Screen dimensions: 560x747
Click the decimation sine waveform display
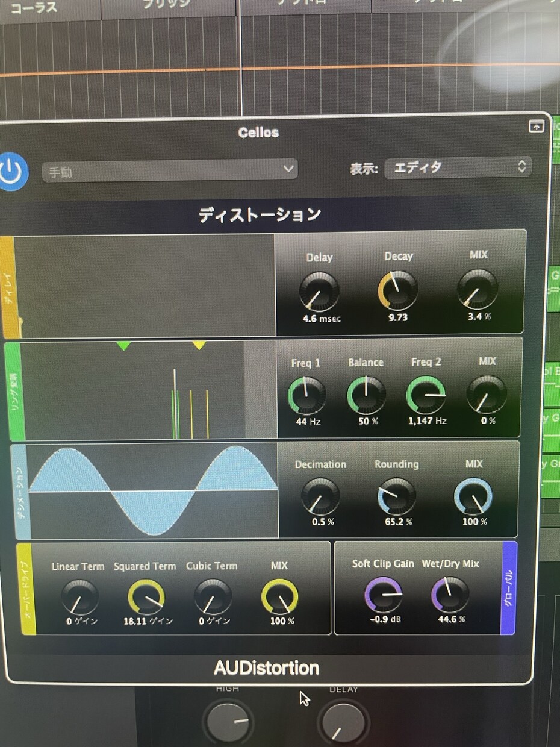click(153, 490)
